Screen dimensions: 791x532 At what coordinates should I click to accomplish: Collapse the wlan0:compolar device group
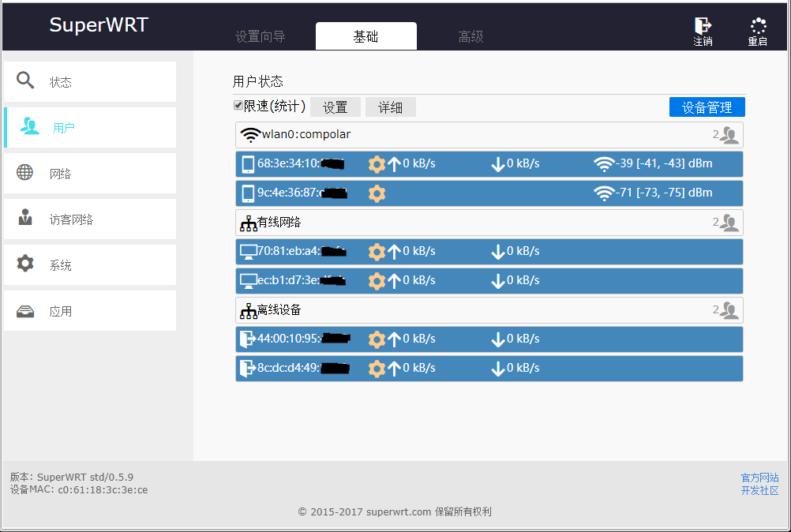489,135
